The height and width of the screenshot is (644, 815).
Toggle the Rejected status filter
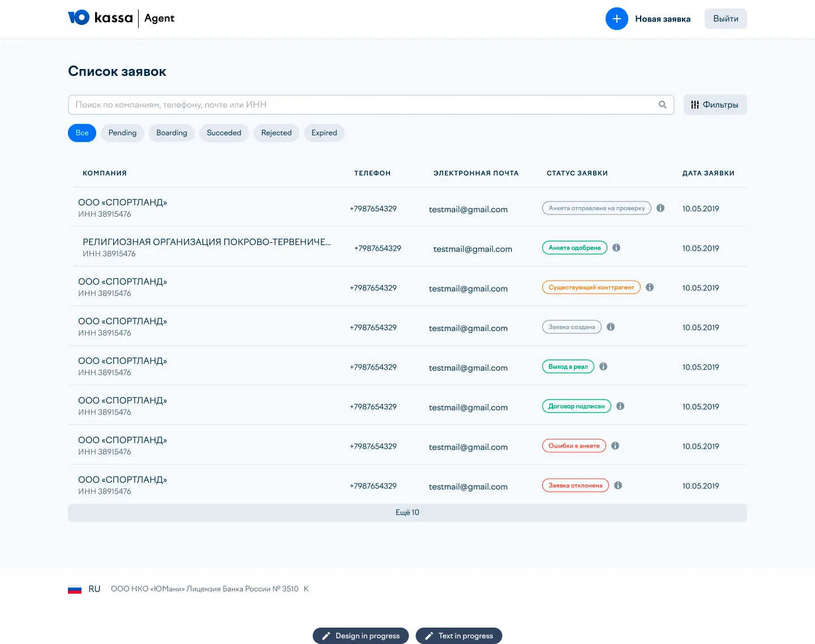coord(276,133)
